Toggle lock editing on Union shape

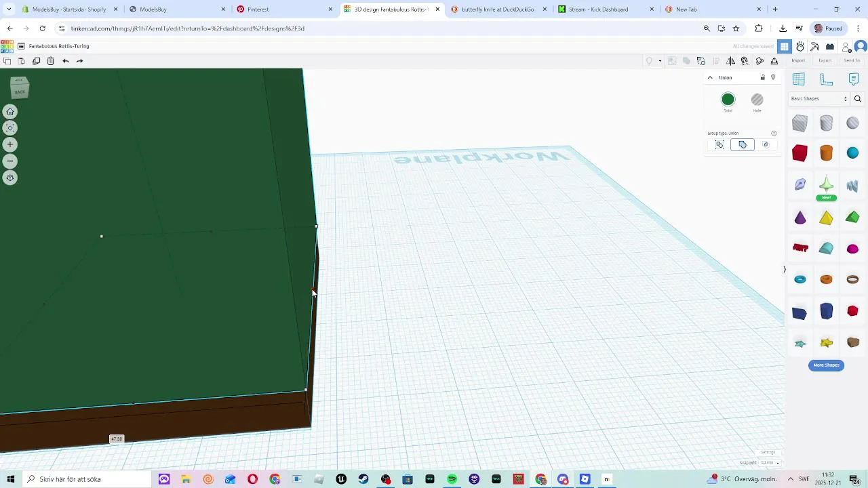tap(762, 78)
